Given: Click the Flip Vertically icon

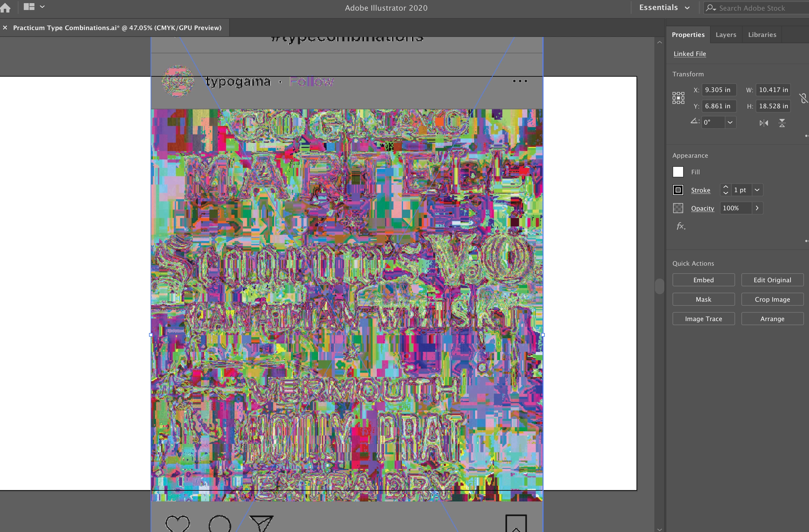Looking at the screenshot, I should pyautogui.click(x=782, y=123).
